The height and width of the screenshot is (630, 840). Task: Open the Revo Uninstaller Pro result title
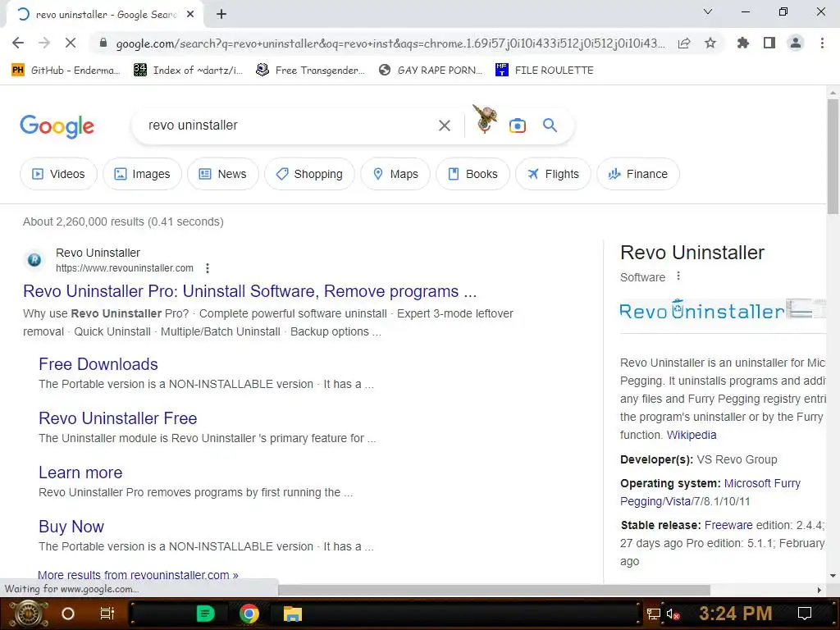point(249,291)
